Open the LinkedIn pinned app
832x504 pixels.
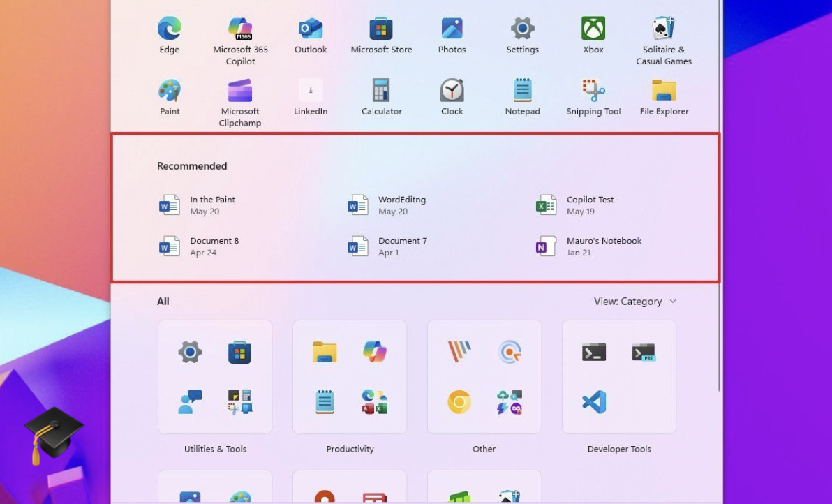[311, 97]
